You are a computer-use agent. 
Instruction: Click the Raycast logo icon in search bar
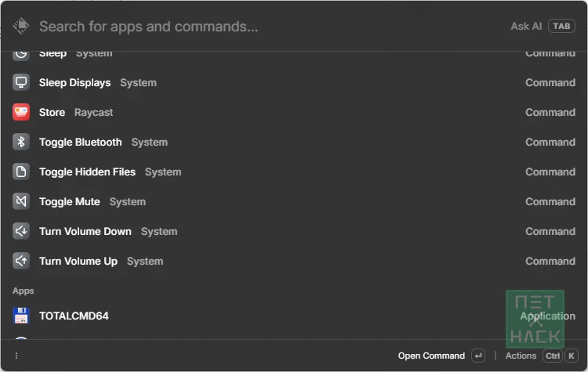[21, 26]
